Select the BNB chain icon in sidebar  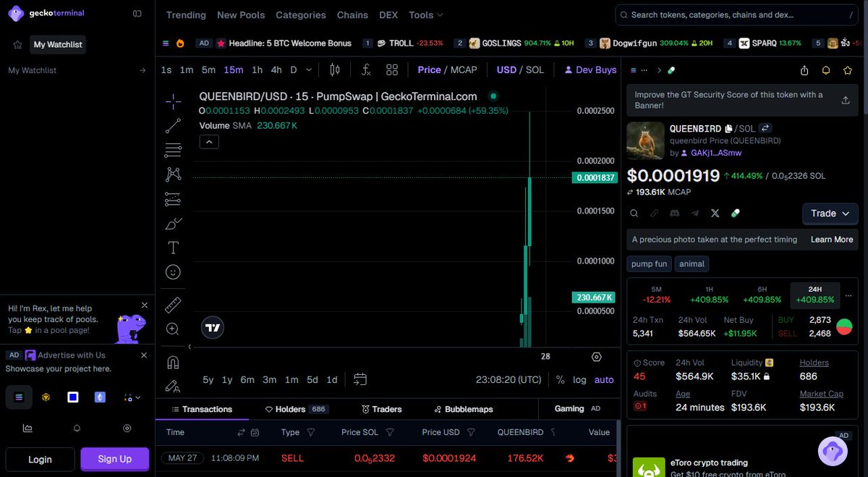pyautogui.click(x=46, y=397)
